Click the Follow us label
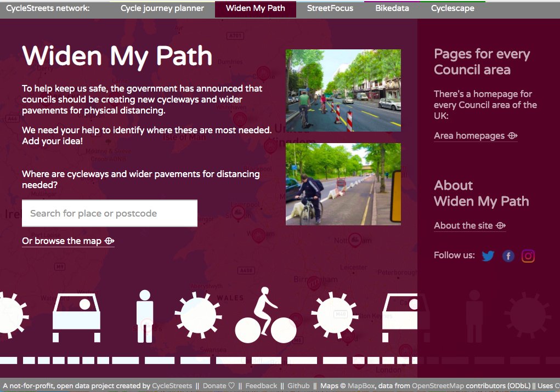This screenshot has height=392, width=560. pos(454,255)
